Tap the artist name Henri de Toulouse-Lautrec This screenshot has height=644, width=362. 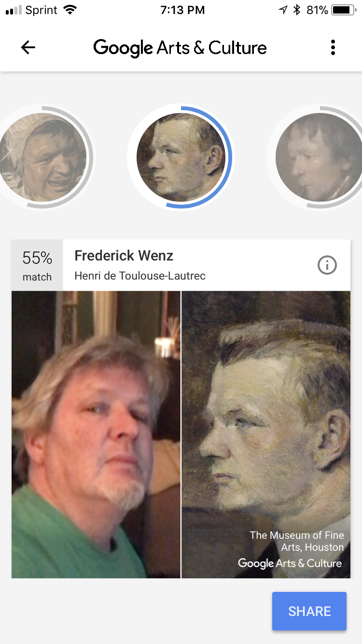tap(140, 276)
